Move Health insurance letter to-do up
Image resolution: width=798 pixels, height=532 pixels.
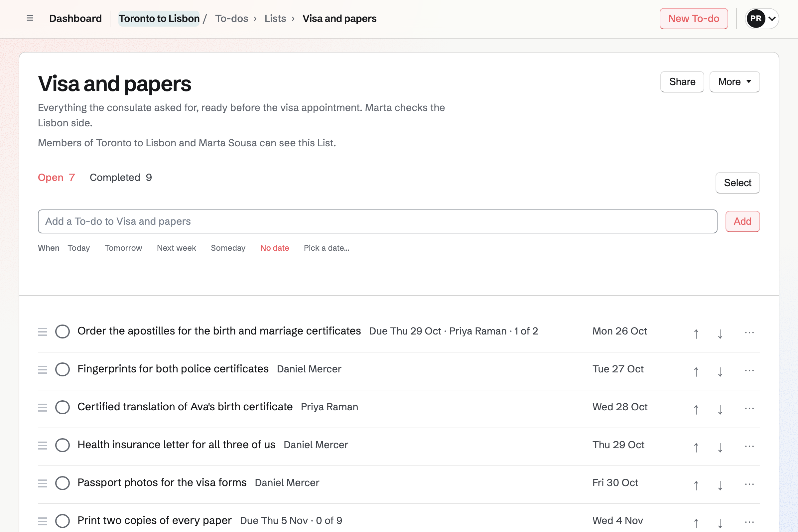click(696, 447)
